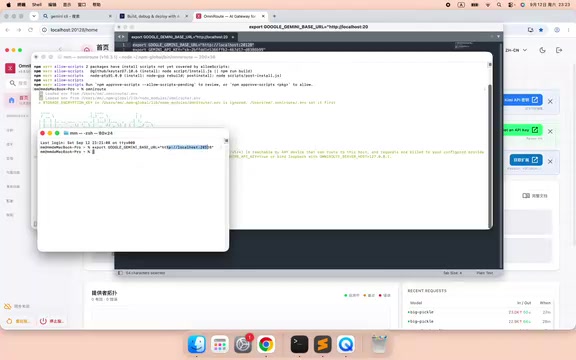Open the Shell menu in the menu bar
The width and height of the screenshot is (576, 360).
pyautogui.click(x=37, y=5)
